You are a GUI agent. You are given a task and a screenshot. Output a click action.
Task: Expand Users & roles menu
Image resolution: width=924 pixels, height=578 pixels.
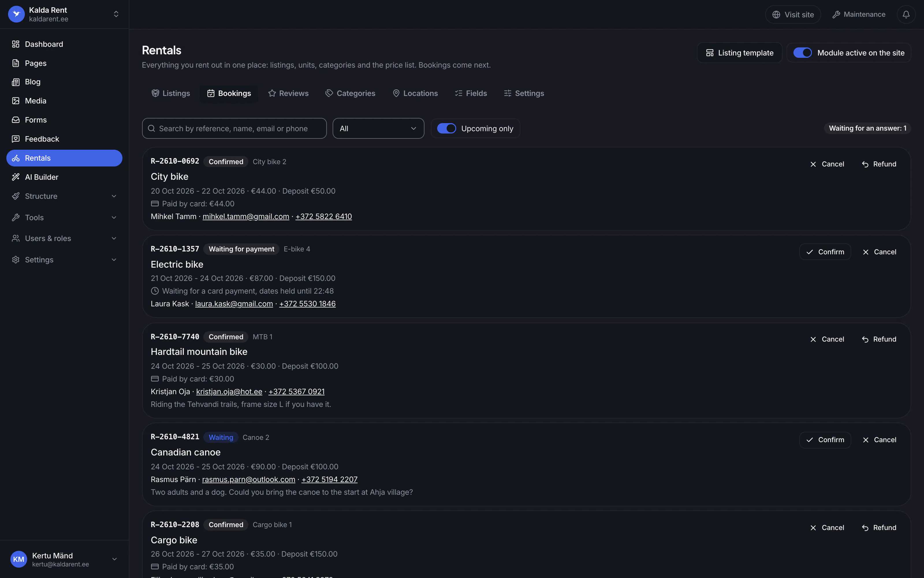point(64,238)
